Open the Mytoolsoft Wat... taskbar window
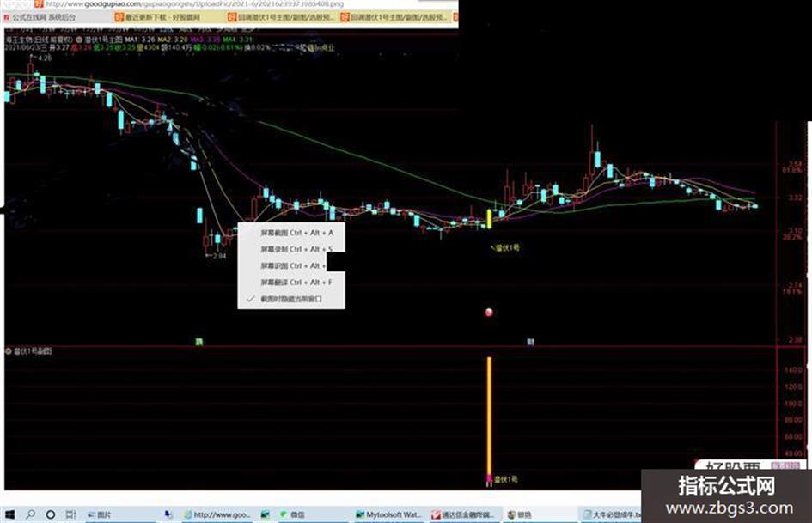 [389, 514]
